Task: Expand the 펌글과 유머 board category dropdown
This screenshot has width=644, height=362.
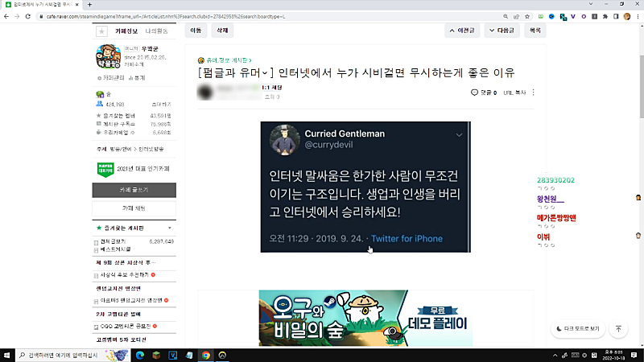Action: pos(274,73)
